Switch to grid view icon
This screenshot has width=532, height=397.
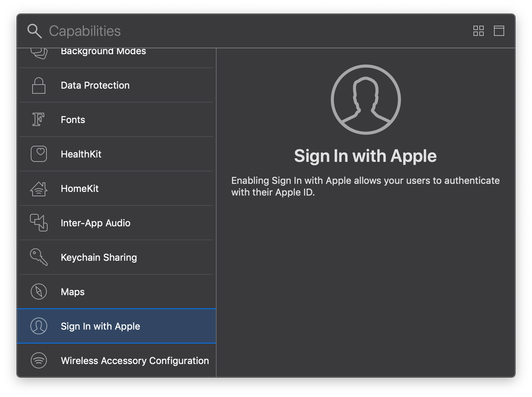click(x=479, y=31)
